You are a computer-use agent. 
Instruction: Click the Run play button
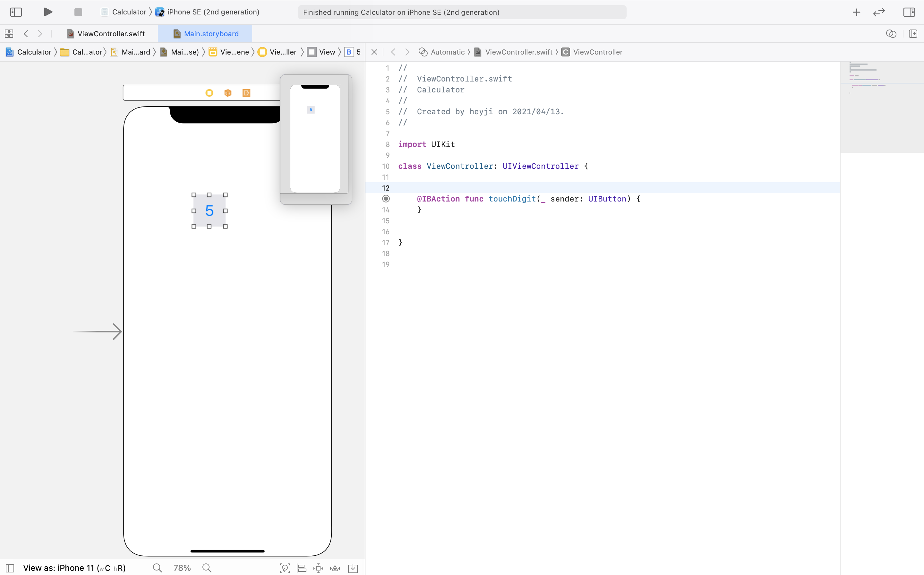pyautogui.click(x=47, y=12)
